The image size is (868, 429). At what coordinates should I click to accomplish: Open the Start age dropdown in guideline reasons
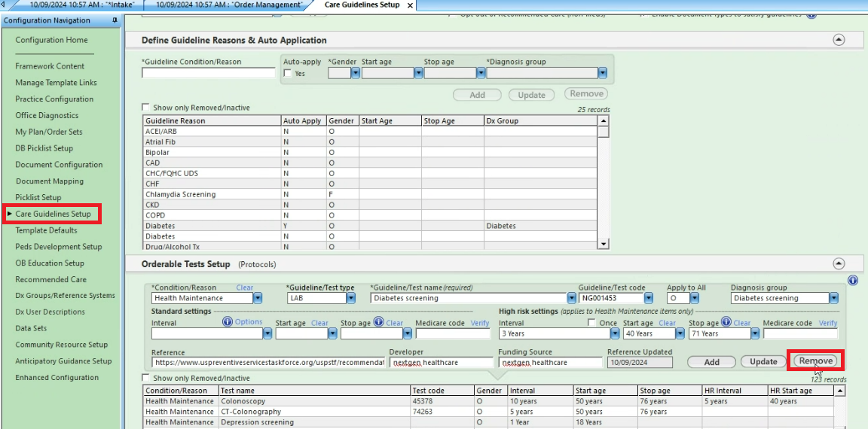(x=418, y=73)
